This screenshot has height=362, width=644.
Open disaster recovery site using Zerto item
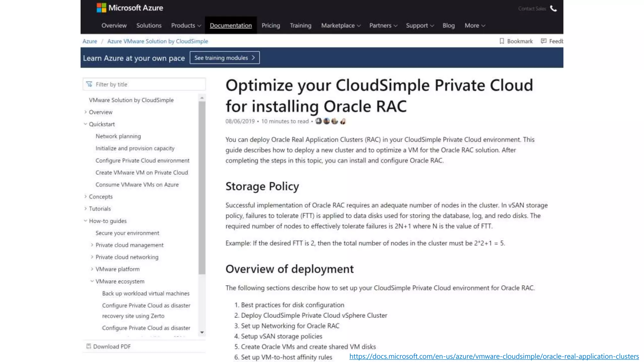click(x=146, y=310)
